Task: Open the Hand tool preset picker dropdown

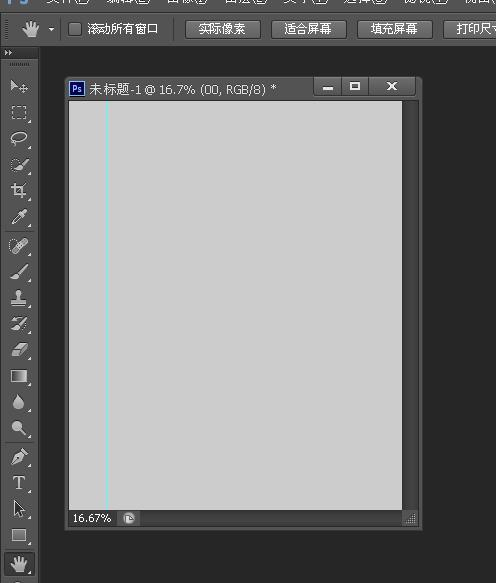Action: click(51, 29)
